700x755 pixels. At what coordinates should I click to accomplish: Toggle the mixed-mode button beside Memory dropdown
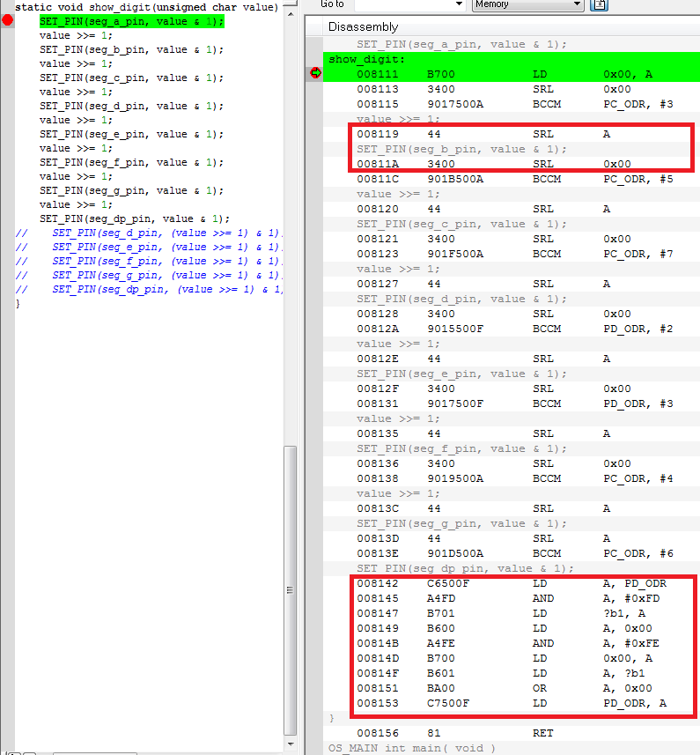[600, 4]
